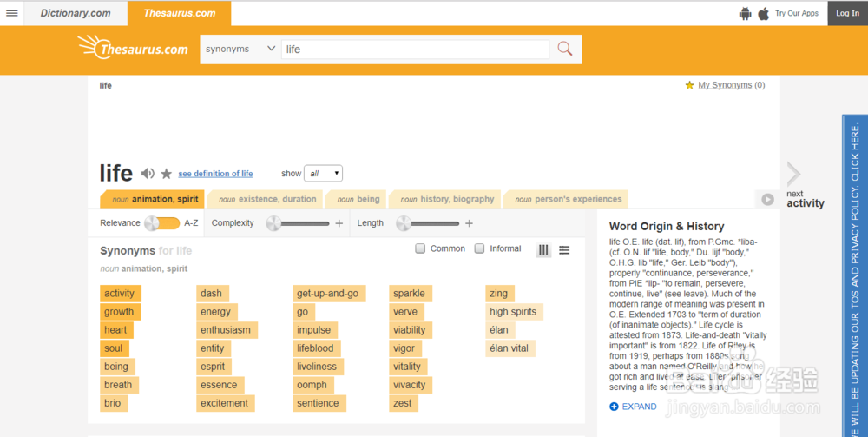The height and width of the screenshot is (437, 868).
Task: Click the search input field containing life
Action: click(415, 49)
